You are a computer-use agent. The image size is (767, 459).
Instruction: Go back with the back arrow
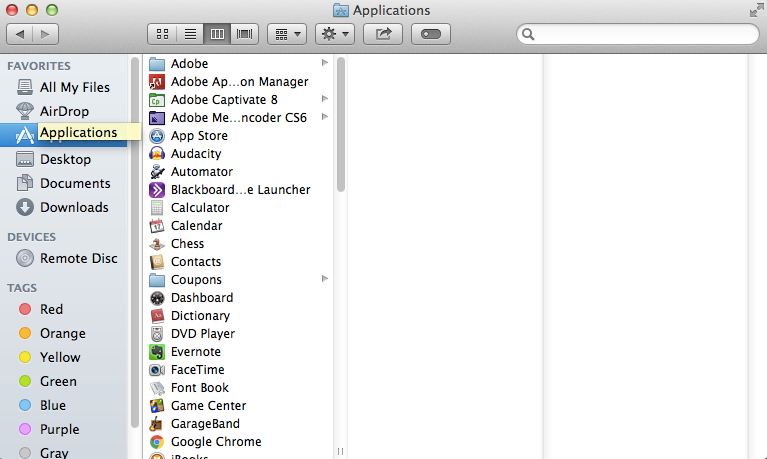[20, 34]
